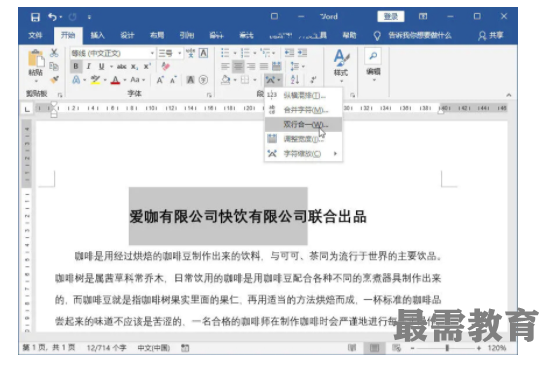This screenshot has height=365, width=545.
Task: Click the Undo arrow icon
Action: click(52, 16)
